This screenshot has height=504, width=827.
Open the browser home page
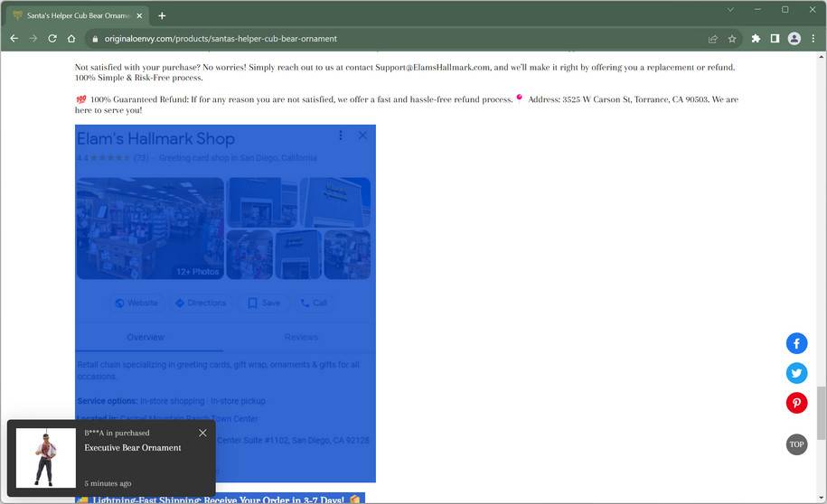coord(71,39)
